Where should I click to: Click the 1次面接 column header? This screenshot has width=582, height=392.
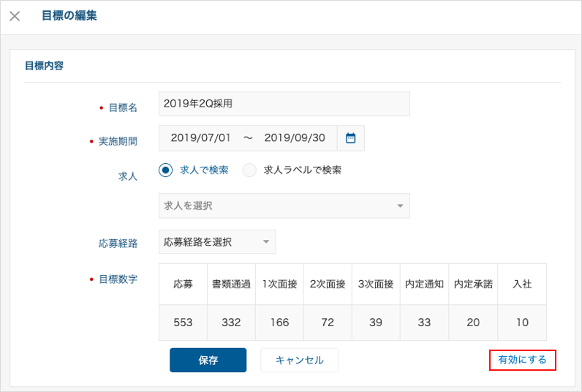pos(279,284)
